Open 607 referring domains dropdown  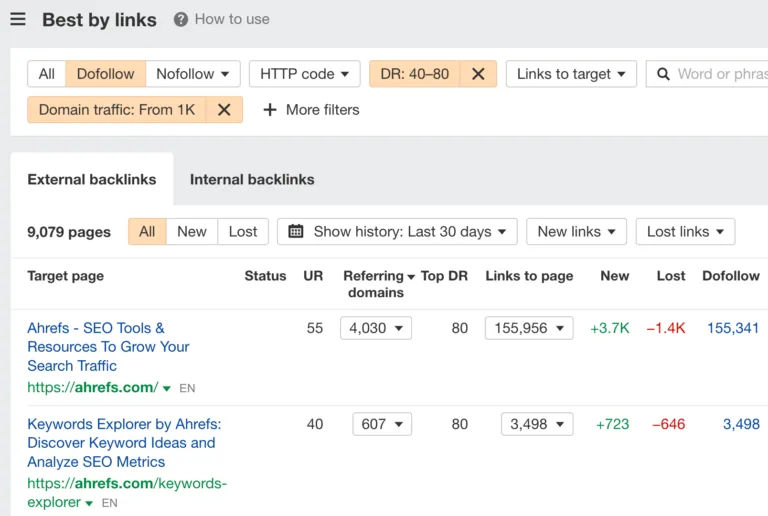click(382, 424)
